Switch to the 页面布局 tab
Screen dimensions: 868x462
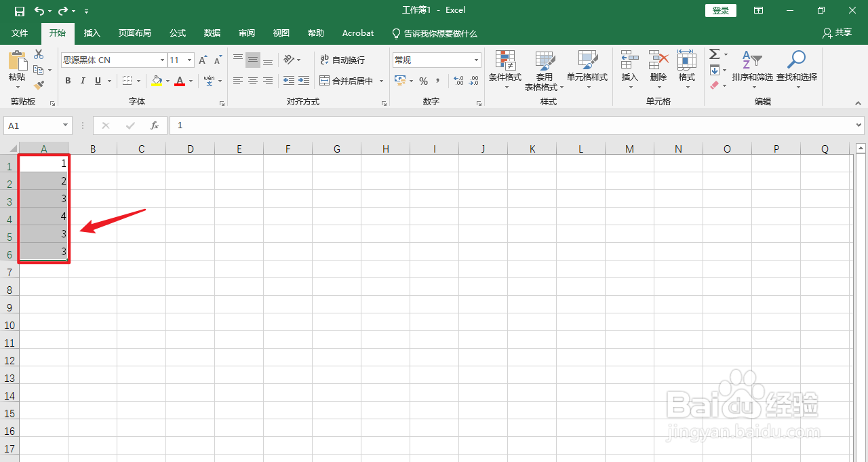pyautogui.click(x=134, y=33)
